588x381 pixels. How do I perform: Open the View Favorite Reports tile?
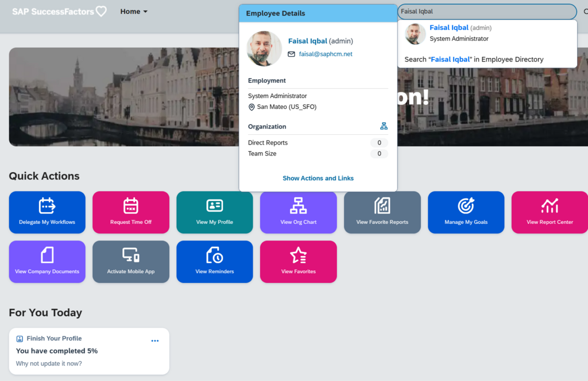(382, 212)
